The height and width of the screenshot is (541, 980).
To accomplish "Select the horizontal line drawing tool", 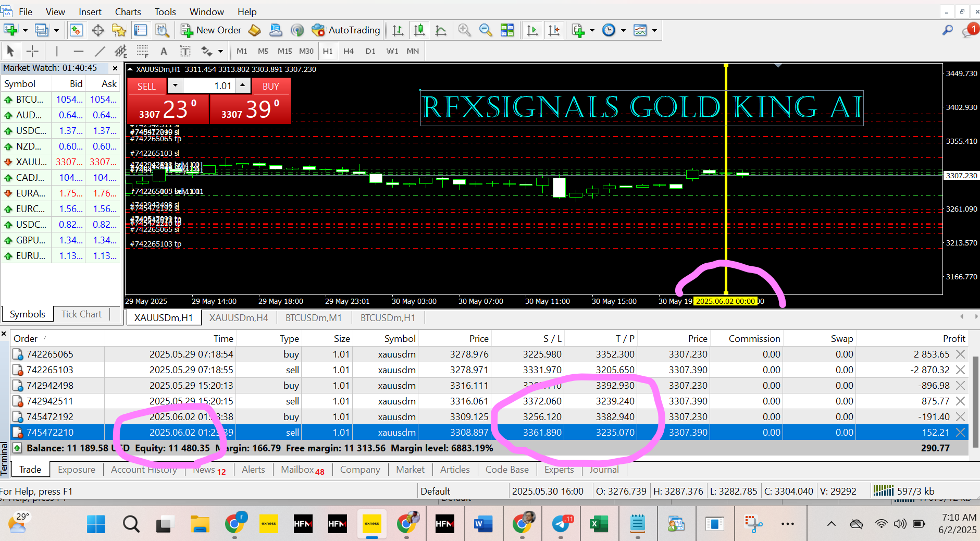I will click(79, 51).
